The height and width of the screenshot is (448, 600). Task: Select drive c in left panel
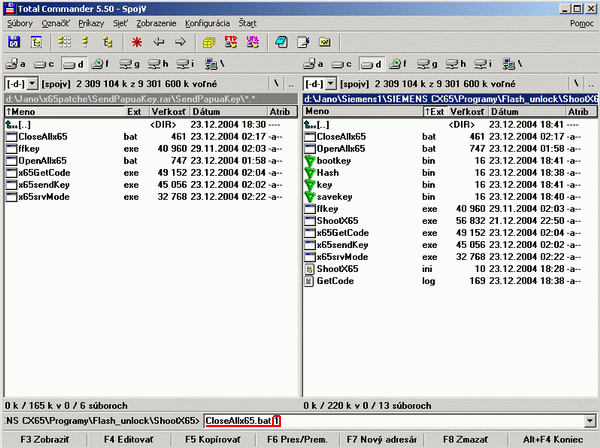pos(44,64)
